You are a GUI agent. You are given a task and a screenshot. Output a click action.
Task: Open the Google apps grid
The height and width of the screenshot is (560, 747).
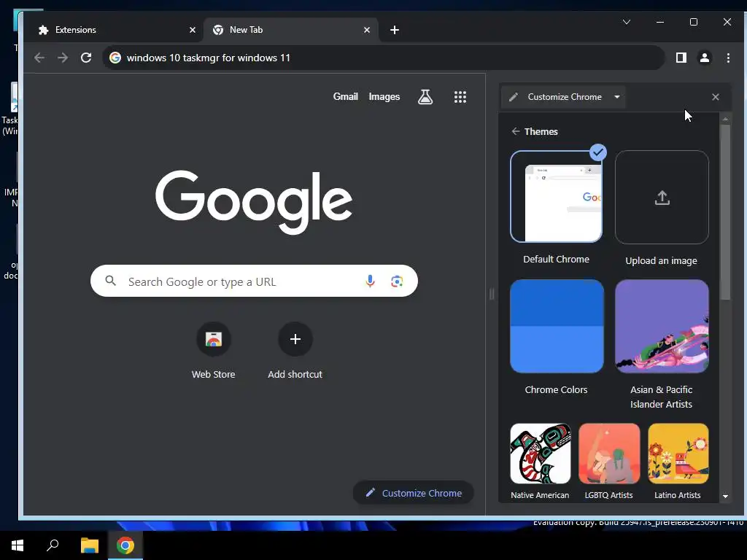pyautogui.click(x=460, y=97)
